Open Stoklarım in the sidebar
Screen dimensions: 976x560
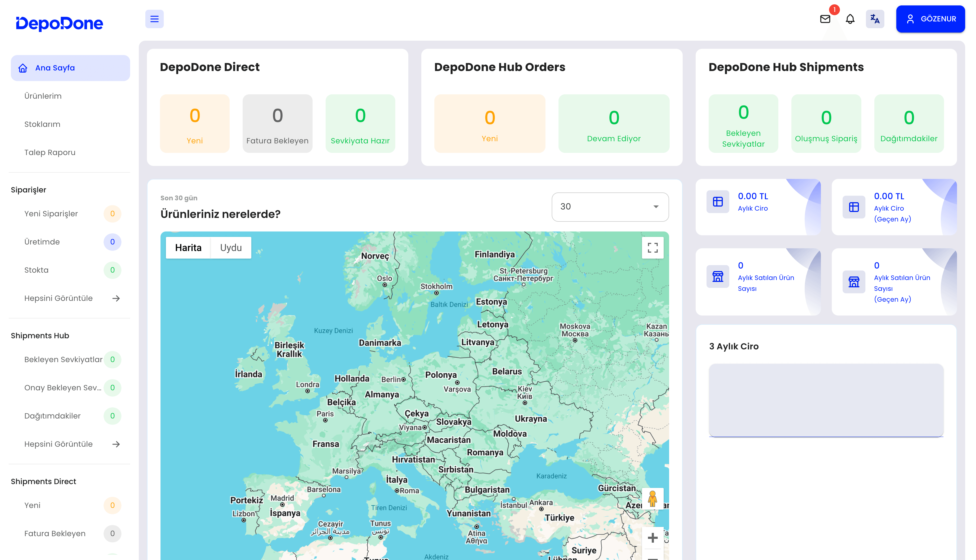pos(42,124)
